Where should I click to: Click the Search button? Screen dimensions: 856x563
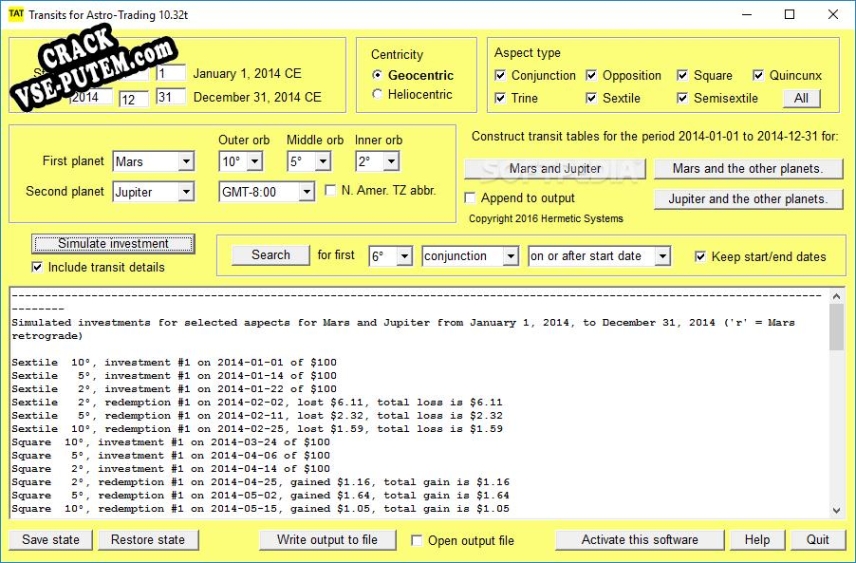(x=270, y=255)
